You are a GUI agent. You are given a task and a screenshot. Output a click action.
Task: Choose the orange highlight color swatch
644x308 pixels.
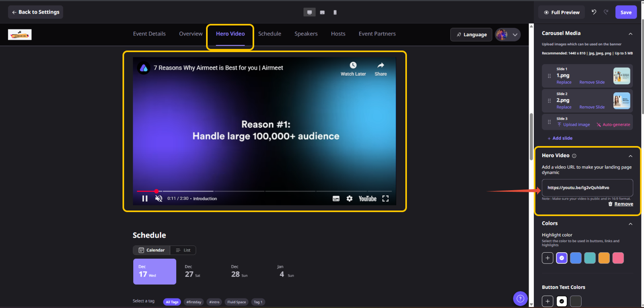click(x=604, y=258)
